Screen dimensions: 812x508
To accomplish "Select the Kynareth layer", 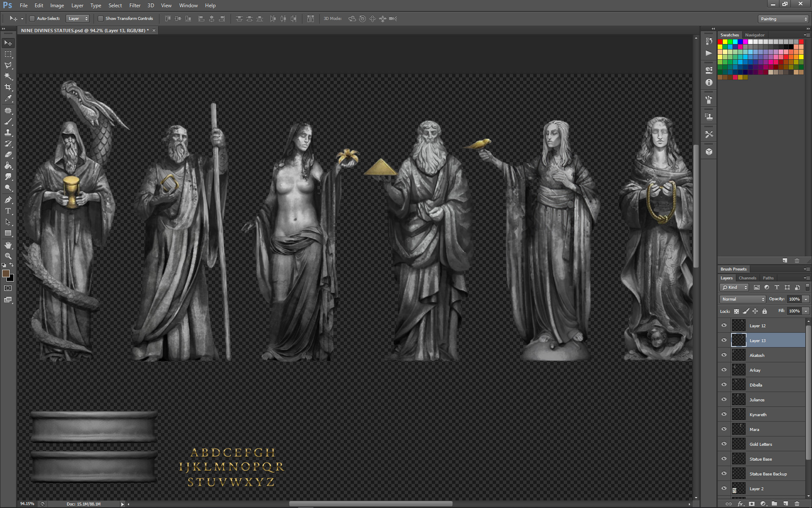I will coord(762,414).
